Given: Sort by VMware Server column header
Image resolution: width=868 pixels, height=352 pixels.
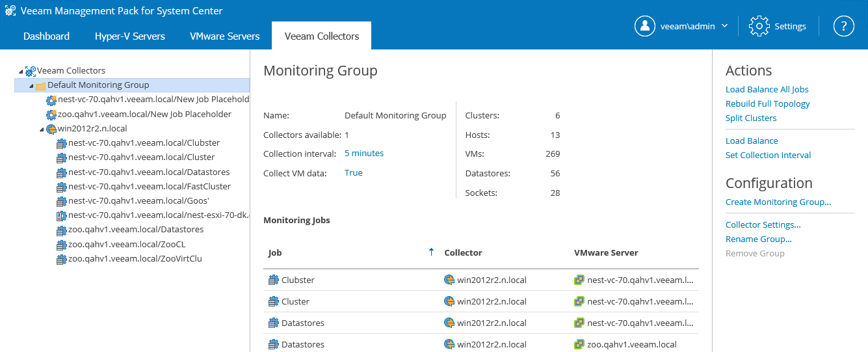Looking at the screenshot, I should click(606, 252).
